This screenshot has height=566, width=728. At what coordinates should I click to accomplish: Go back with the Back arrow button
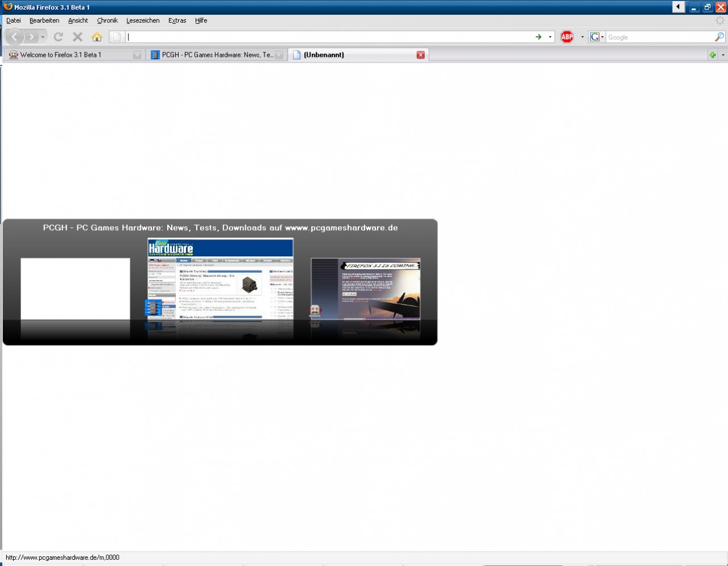[x=15, y=37]
